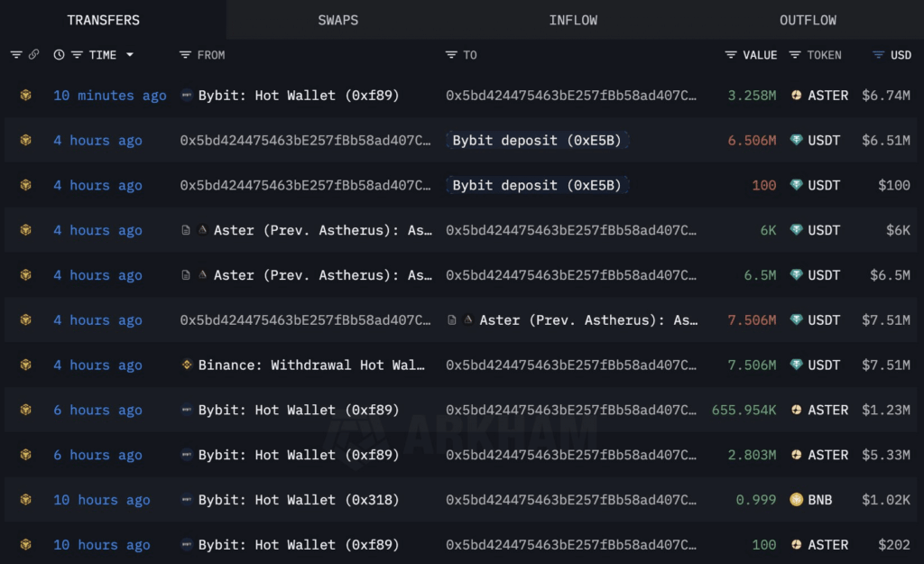Open the USD column filter

(x=878, y=55)
